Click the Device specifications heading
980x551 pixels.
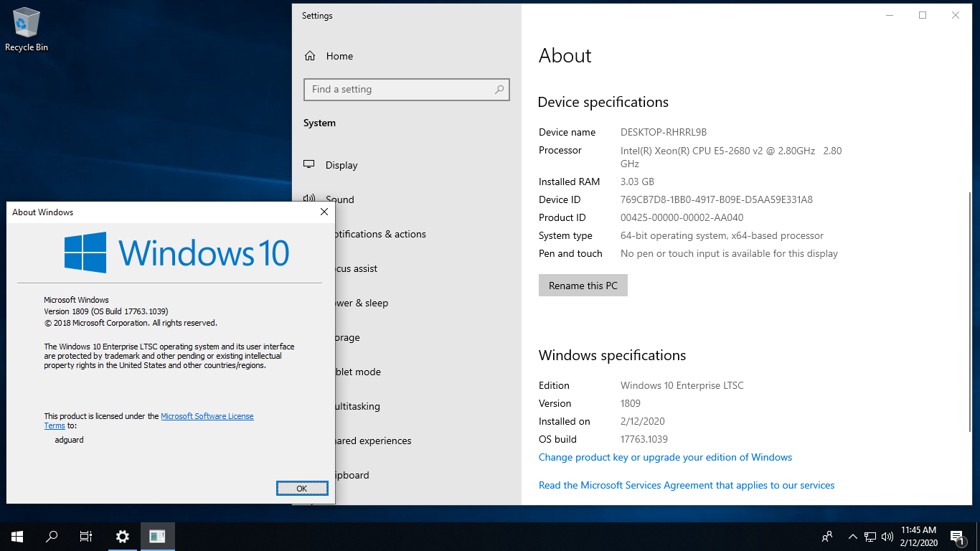coord(603,102)
